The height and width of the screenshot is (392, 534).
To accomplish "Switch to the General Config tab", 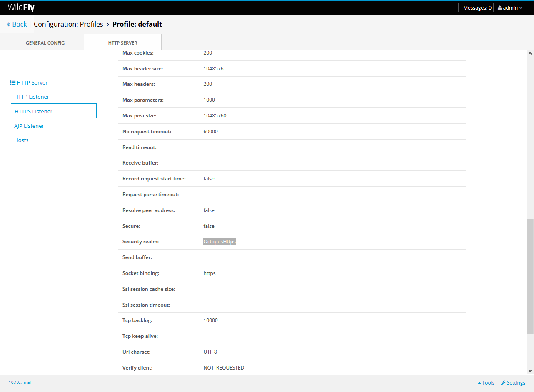I will 45,43.
